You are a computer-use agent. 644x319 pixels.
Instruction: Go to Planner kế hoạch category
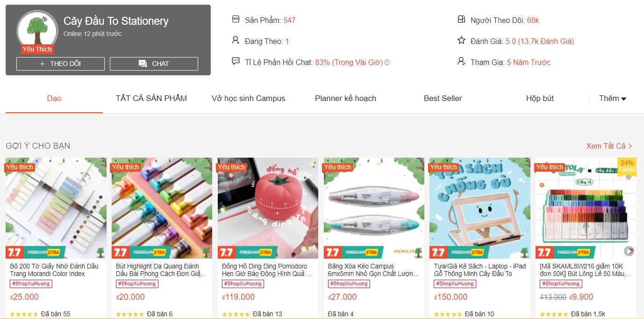(345, 98)
